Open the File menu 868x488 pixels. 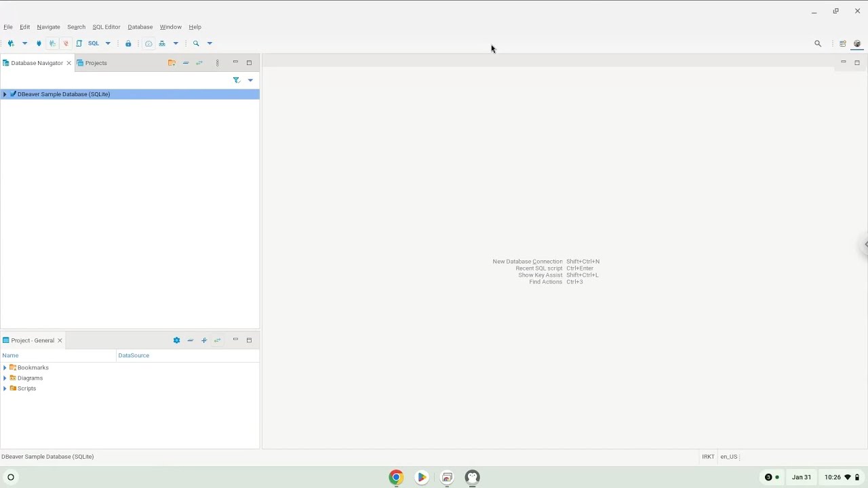coord(8,27)
